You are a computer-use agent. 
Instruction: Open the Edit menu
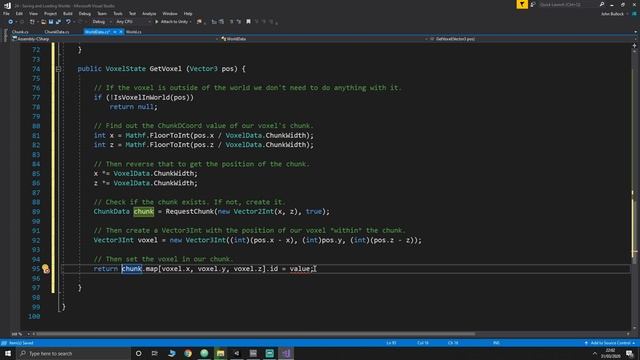pyautogui.click(x=19, y=13)
